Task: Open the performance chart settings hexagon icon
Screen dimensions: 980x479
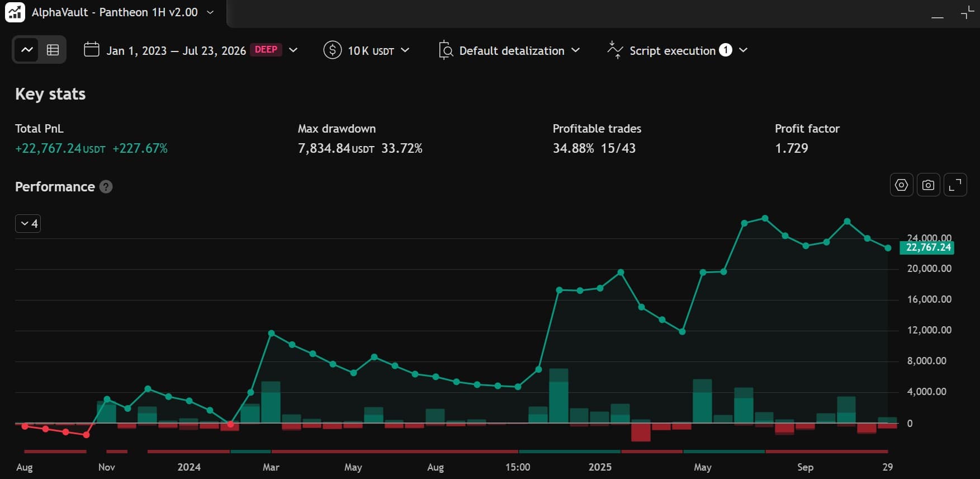Action: (x=901, y=185)
